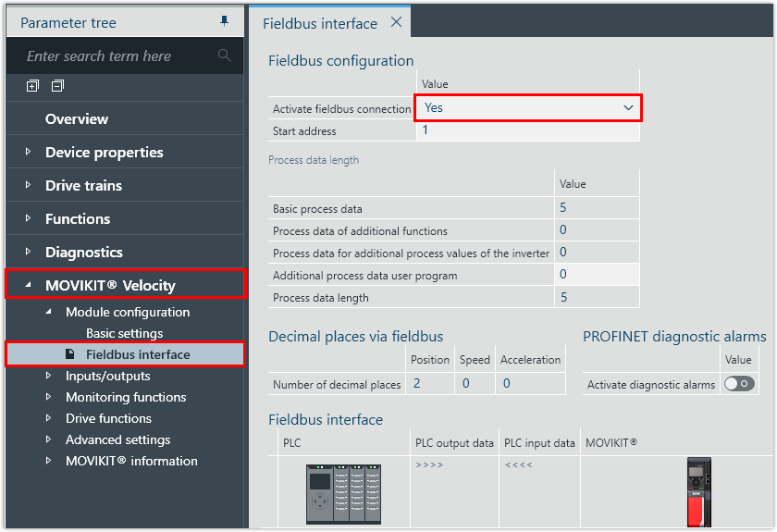Collapse all tree nodes icon
The width and height of the screenshot is (777, 532).
coord(57,86)
